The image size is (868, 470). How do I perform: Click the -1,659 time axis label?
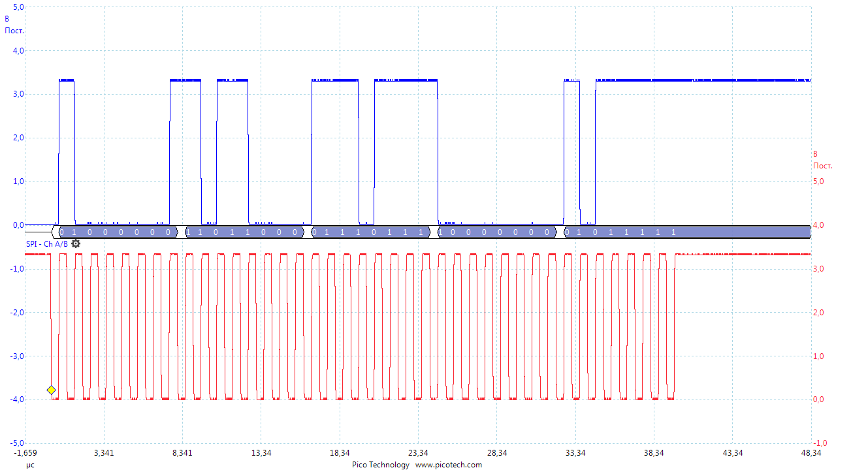(25, 453)
